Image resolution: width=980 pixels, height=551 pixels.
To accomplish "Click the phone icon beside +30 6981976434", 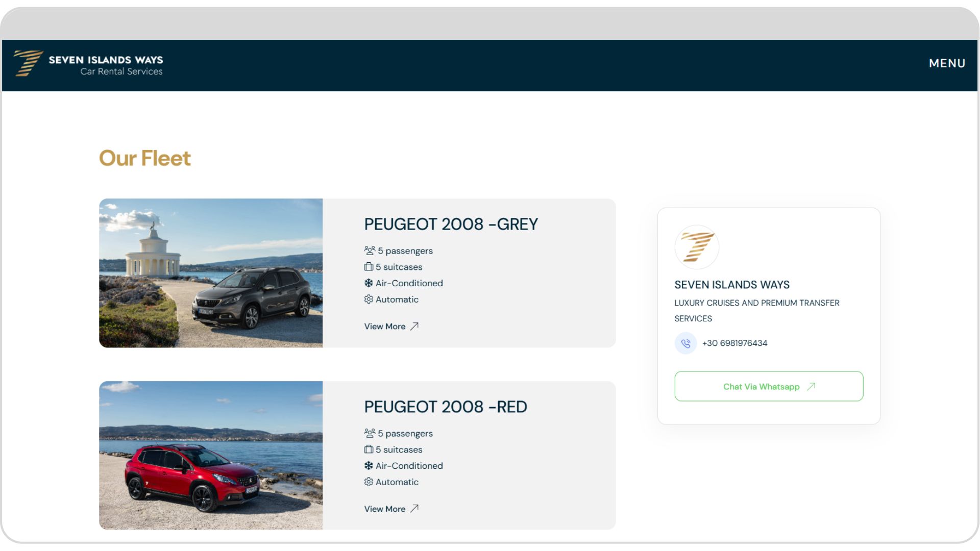I will [685, 343].
